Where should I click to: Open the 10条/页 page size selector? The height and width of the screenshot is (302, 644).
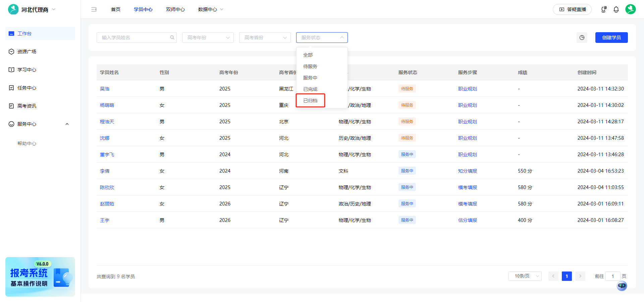coord(525,276)
